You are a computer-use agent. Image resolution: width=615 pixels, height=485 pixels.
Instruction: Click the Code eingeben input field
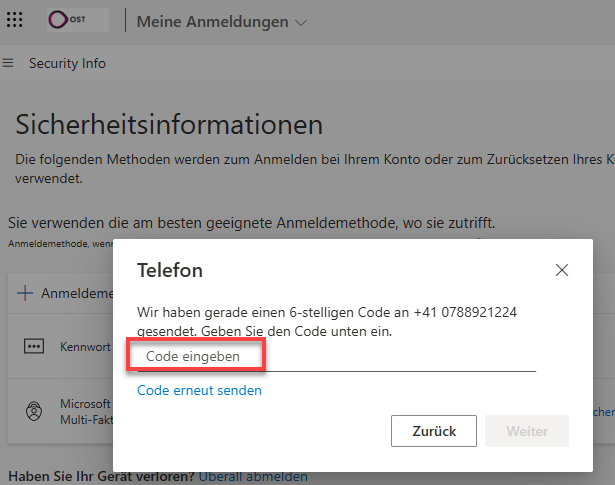point(330,357)
